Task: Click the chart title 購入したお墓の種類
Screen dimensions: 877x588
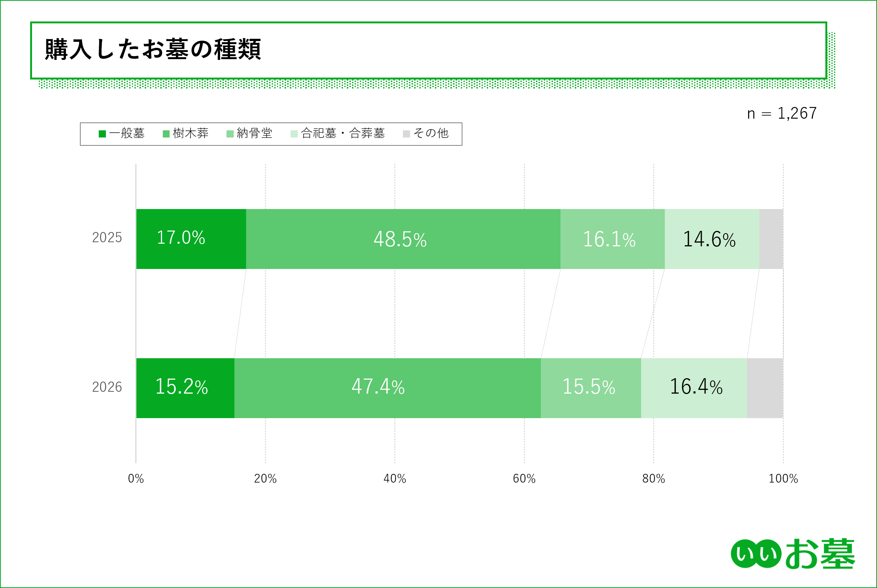Action: (x=153, y=49)
